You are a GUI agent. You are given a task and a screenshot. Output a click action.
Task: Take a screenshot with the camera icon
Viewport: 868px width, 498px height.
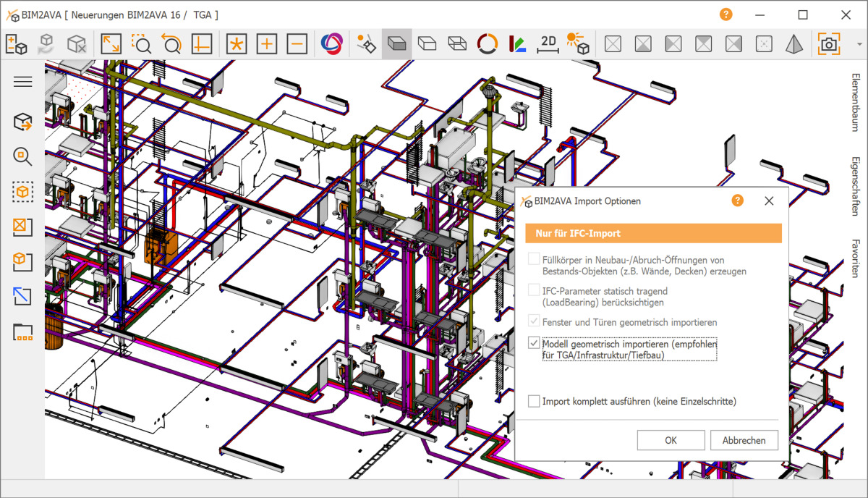[x=829, y=43]
